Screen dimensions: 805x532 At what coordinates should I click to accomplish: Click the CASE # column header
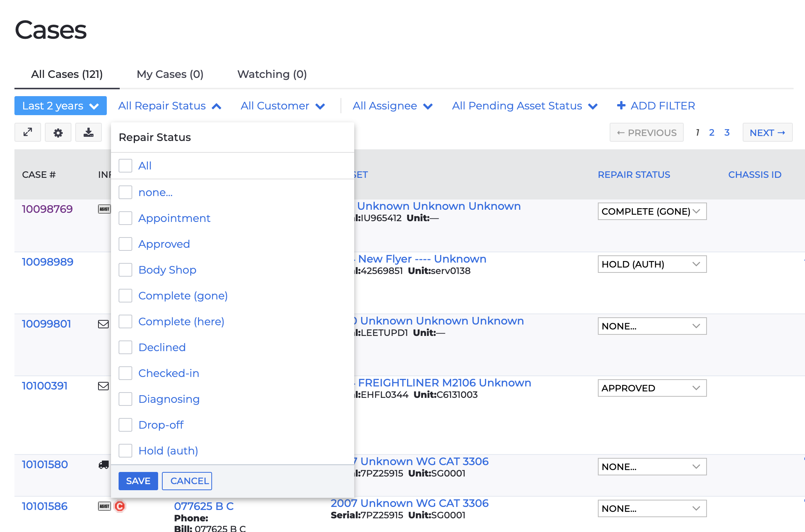click(39, 175)
